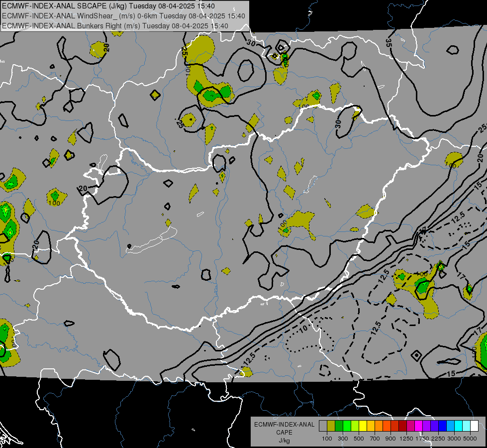This screenshot has width=487, height=448.
Task: Click the '500' legend scale value
Action: click(x=359, y=439)
